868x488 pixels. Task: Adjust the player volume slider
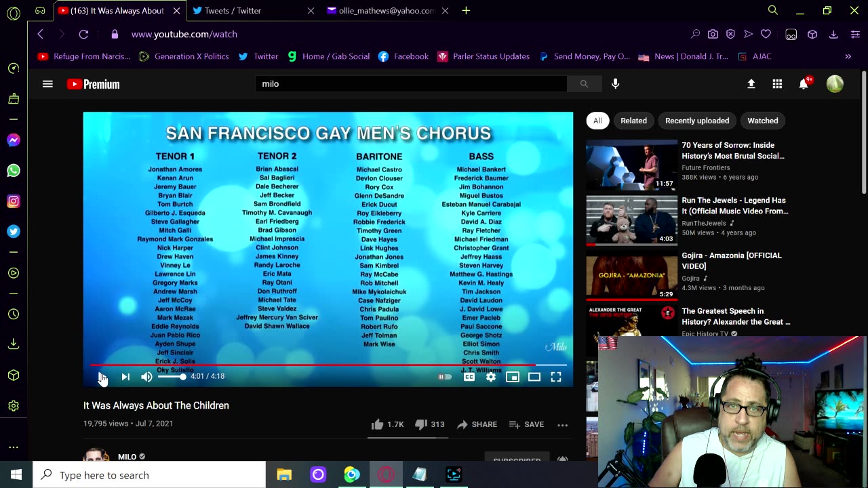tap(171, 376)
